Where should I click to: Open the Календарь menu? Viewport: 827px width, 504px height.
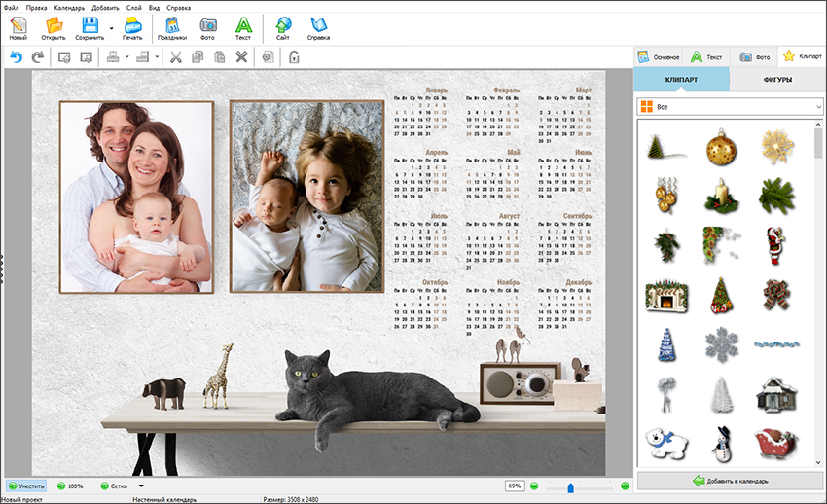click(68, 7)
